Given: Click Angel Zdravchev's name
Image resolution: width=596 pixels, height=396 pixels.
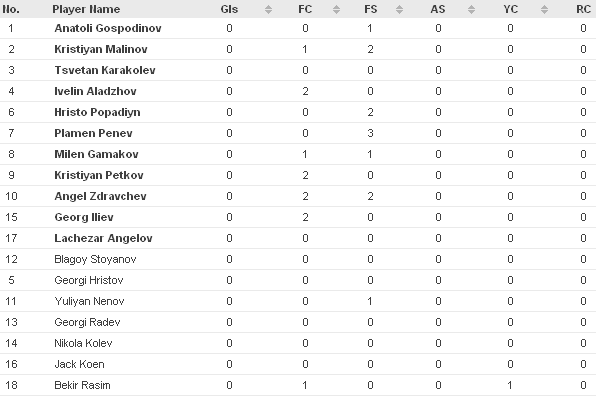Looking at the screenshot, I should click(100, 196).
